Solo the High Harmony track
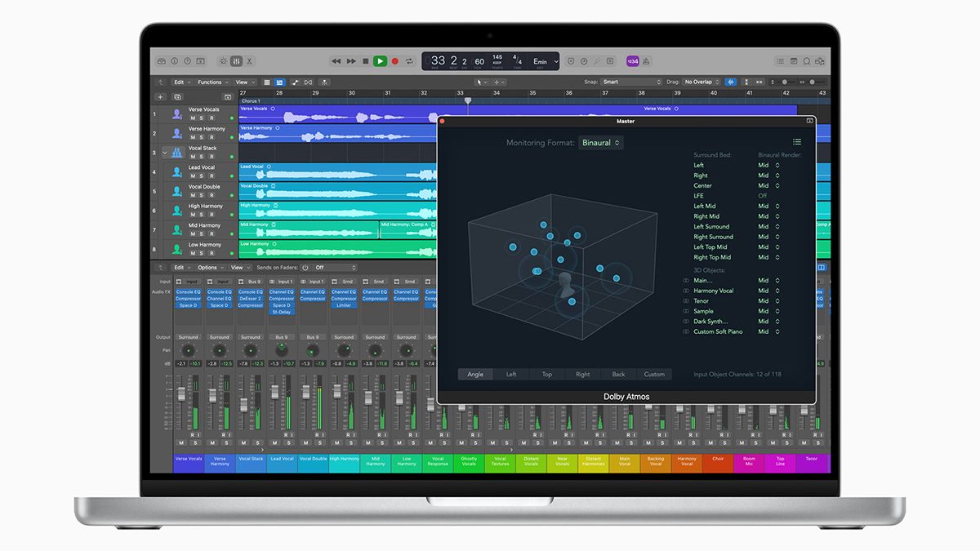This screenshot has height=551, width=980. (x=202, y=214)
